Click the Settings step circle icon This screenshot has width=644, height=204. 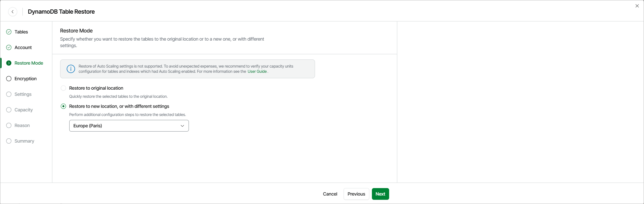pyautogui.click(x=9, y=94)
